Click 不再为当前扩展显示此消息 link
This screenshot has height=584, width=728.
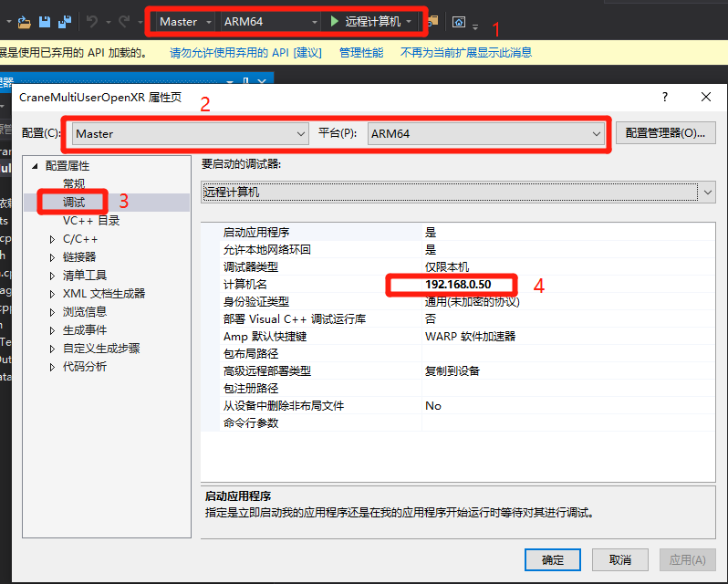point(465,52)
